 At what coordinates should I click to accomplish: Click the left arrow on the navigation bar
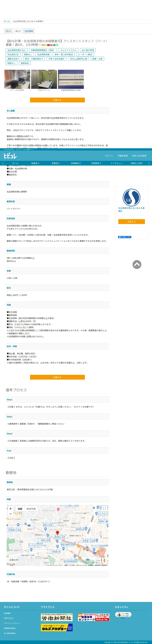click(3, 163)
